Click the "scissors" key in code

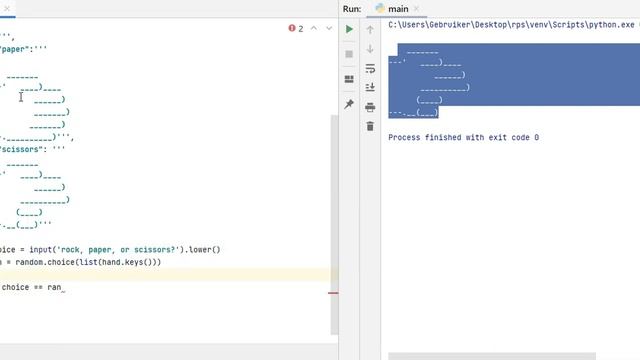(x=21, y=149)
